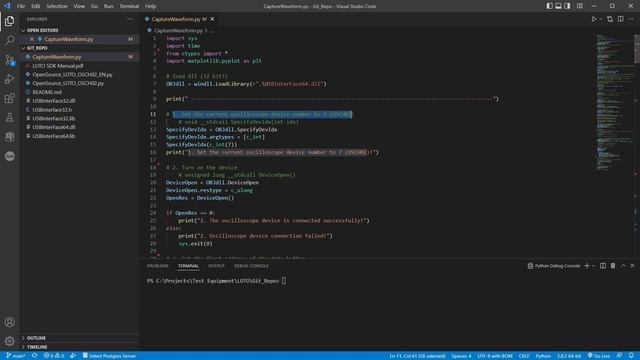Create a new terminal with plus icon

[587, 266]
